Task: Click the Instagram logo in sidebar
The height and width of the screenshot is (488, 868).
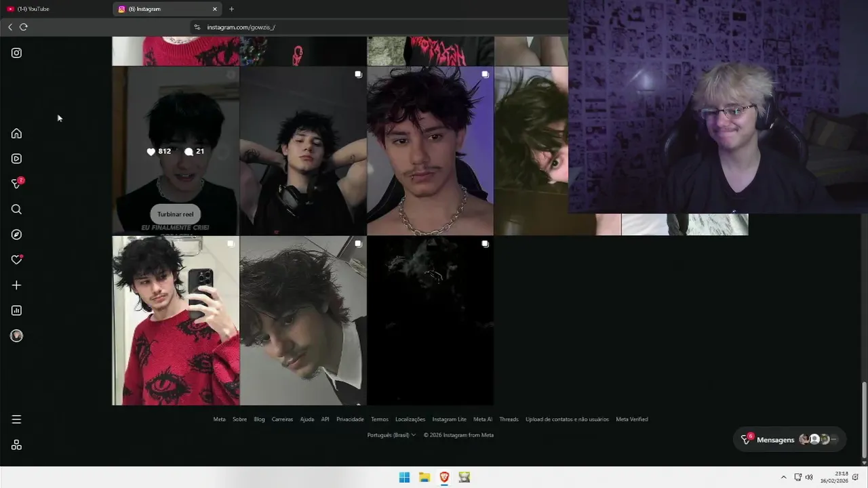Action: coord(16,53)
